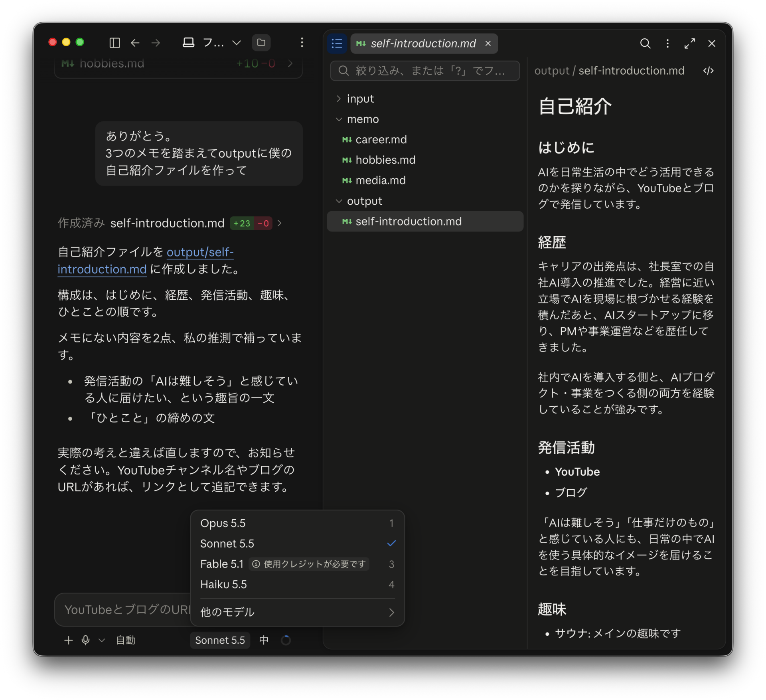
Task: Open the chat panel three-dot menu
Action: pos(302,43)
